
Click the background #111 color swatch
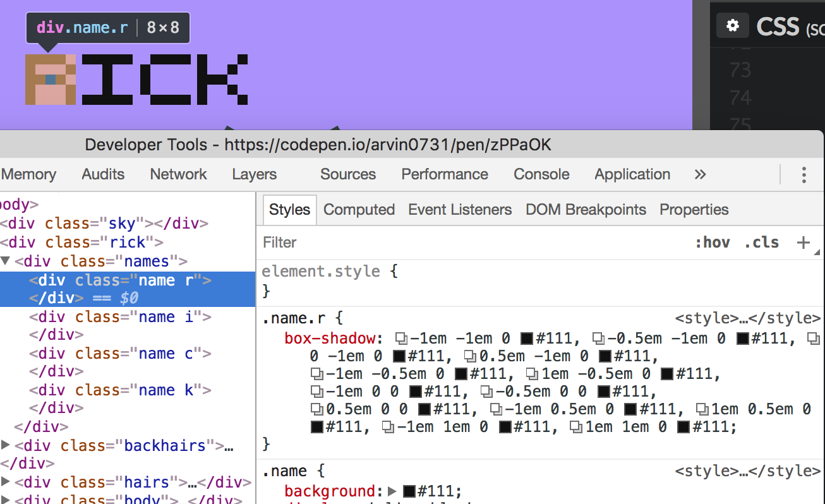click(x=409, y=491)
